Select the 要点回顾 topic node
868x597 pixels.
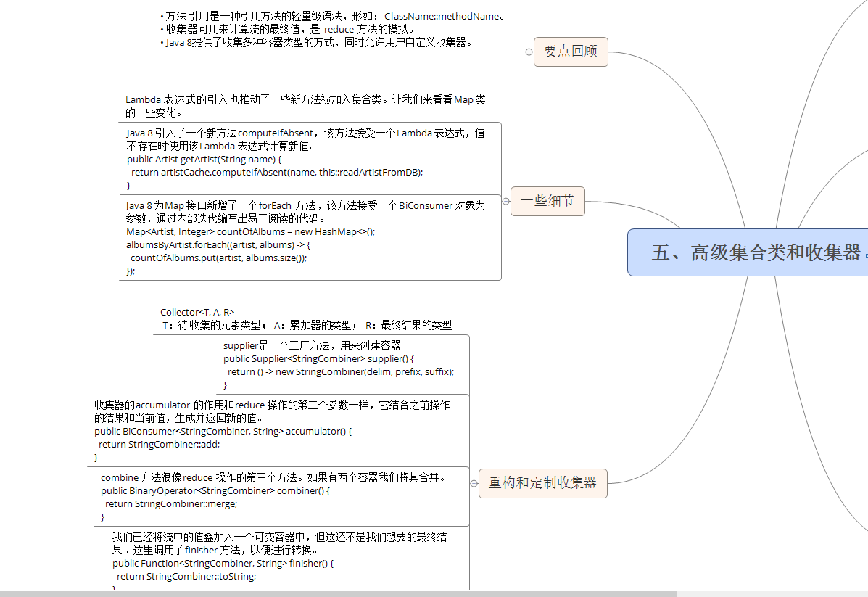pos(571,52)
